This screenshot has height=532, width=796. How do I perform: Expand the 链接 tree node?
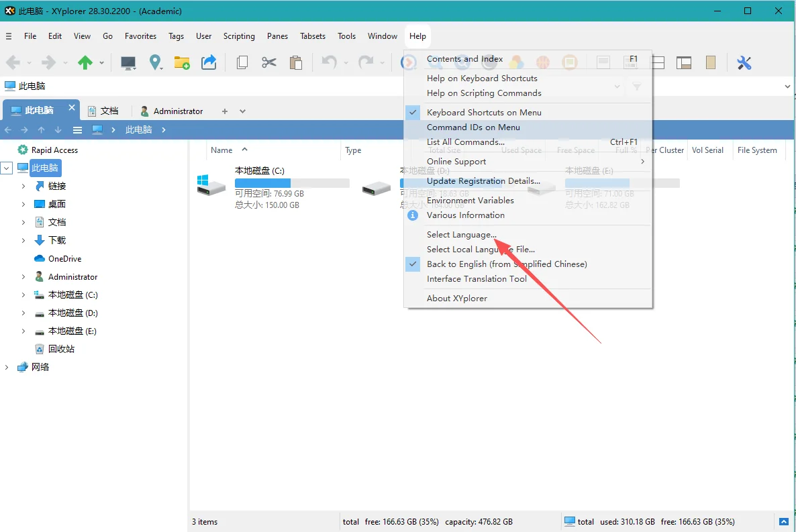(x=23, y=187)
